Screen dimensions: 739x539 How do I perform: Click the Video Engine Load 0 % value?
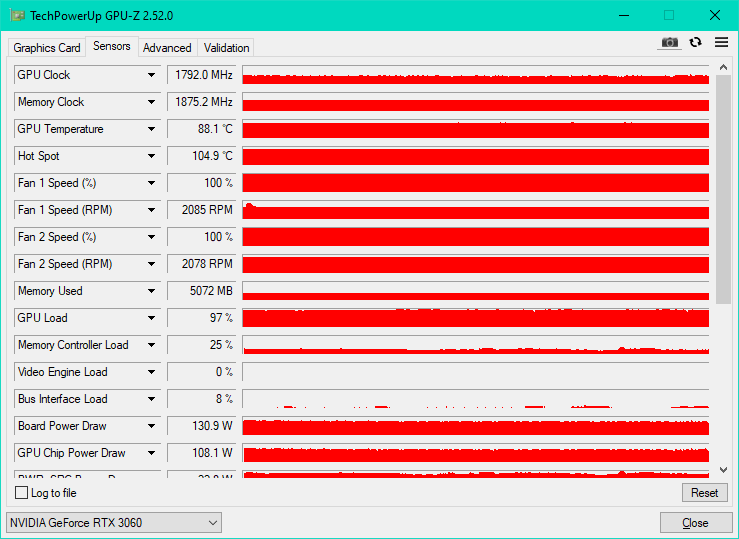tap(202, 372)
